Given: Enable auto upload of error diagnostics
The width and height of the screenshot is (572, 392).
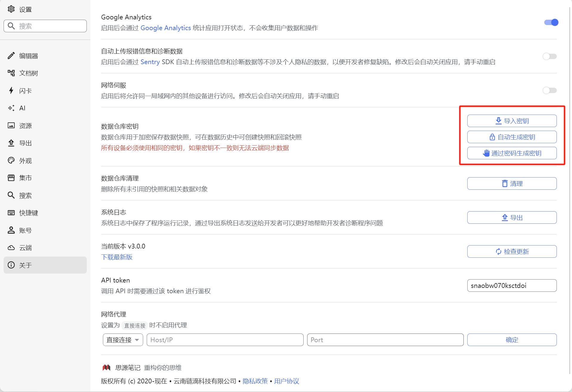Looking at the screenshot, I should tap(550, 56).
